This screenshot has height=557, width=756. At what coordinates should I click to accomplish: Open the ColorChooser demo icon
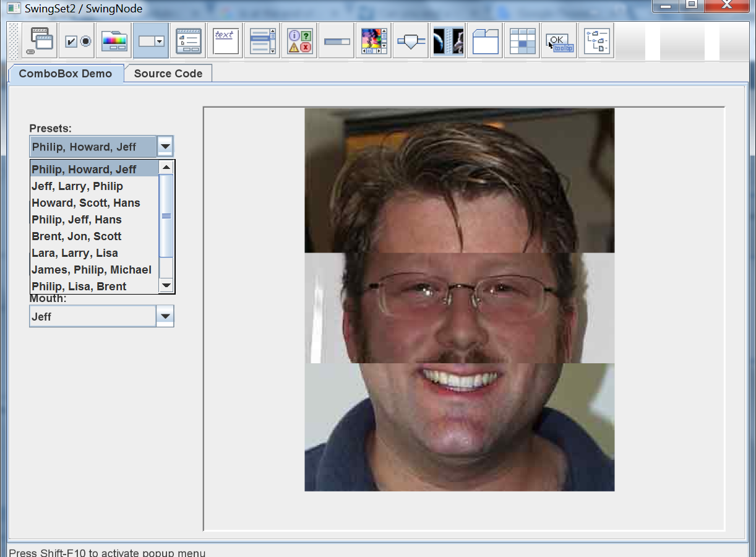tap(114, 41)
